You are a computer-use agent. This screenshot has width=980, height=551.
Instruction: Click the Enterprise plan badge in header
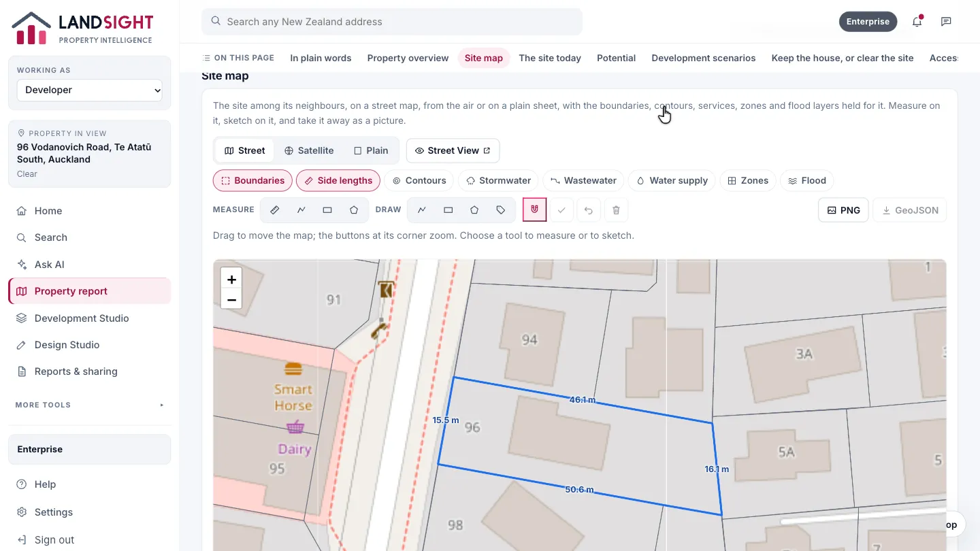tap(868, 22)
